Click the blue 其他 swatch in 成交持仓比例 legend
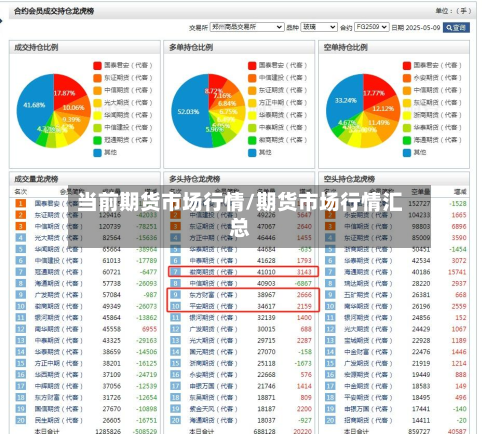 point(97,153)
